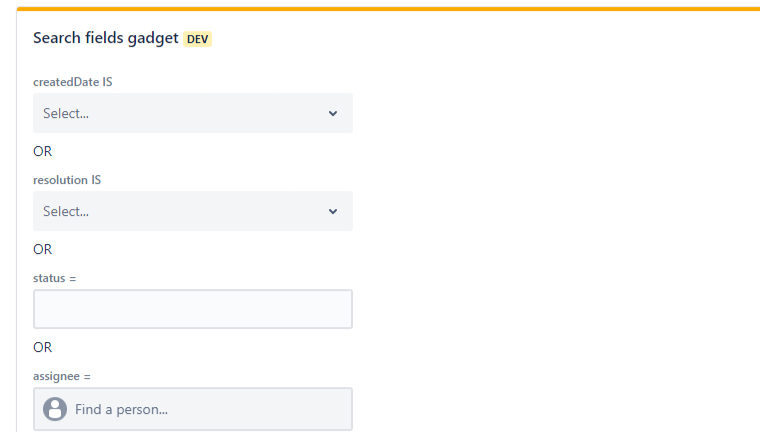Viewport: 760px width, 432px height.
Task: Click the "createdDate IS" field label
Action: [x=72, y=81]
